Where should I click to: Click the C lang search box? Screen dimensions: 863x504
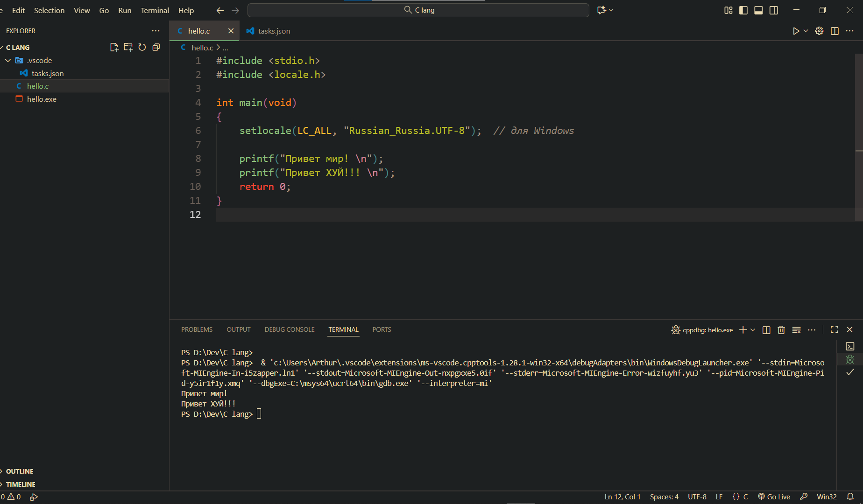pos(418,10)
